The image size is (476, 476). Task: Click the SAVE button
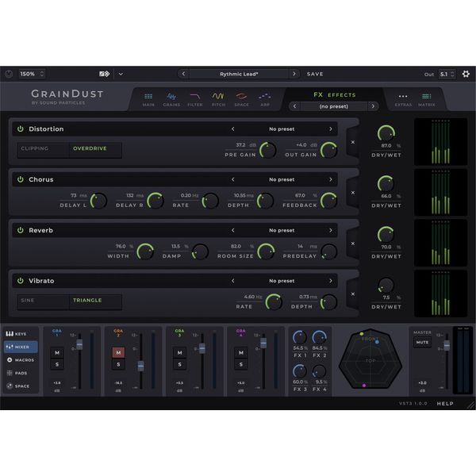pos(315,74)
